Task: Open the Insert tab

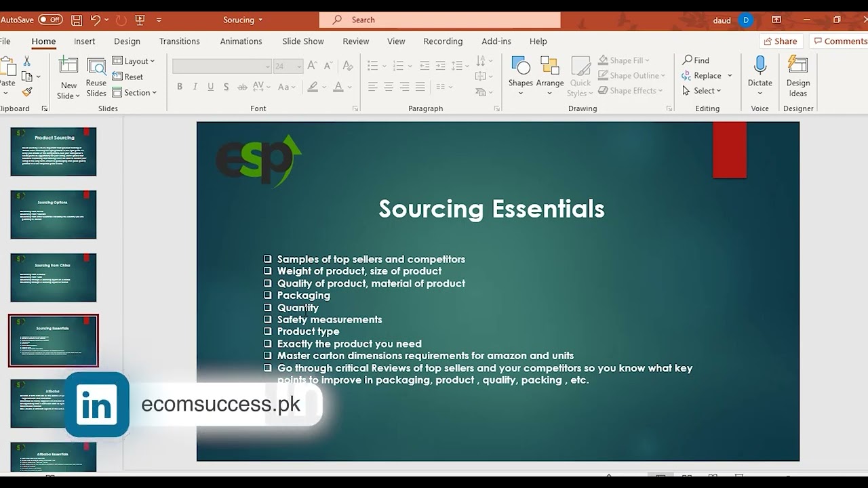Action: 85,41
